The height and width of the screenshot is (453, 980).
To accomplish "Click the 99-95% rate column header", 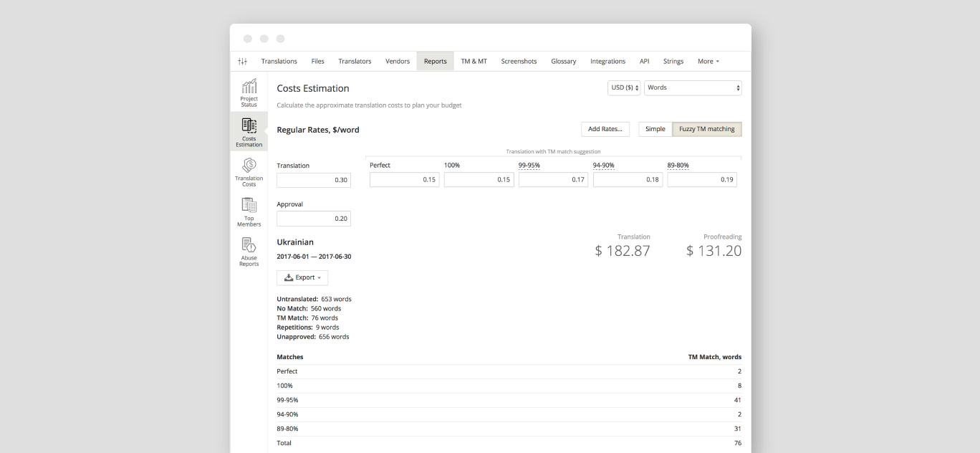I will click(529, 165).
